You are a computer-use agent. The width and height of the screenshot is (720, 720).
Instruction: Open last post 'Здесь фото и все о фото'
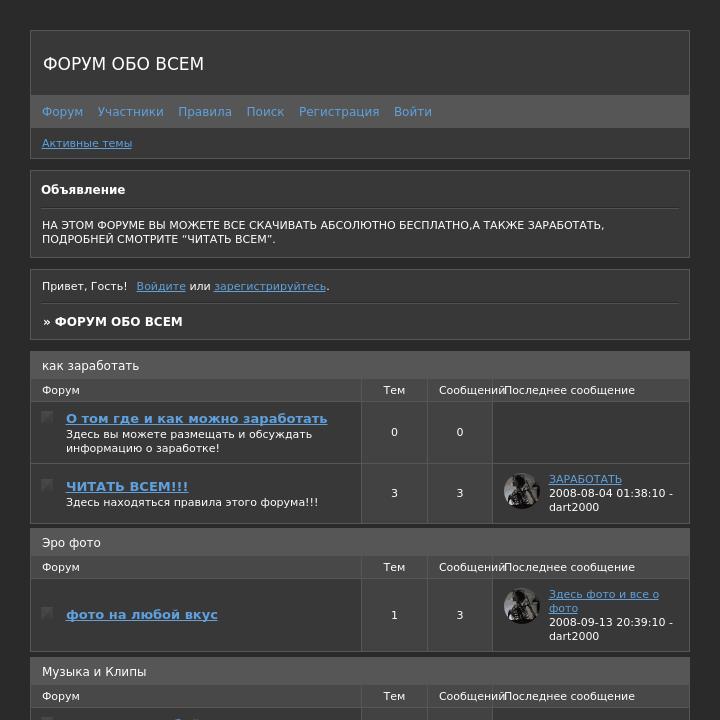point(604,601)
